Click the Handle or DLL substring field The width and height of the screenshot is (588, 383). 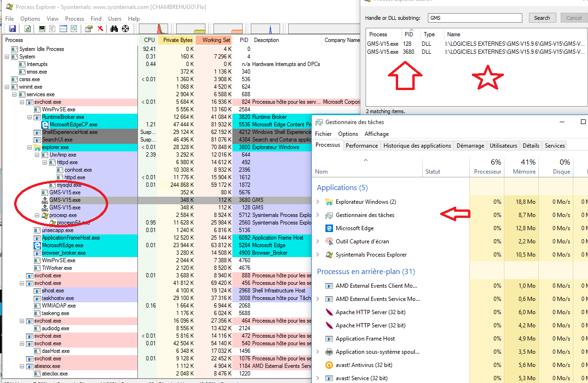474,18
